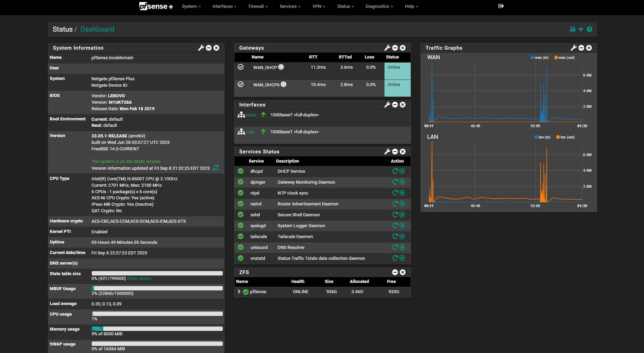Viewport: 644px width, 353px height.
Task: Click the Show states link
Action: [139, 279]
